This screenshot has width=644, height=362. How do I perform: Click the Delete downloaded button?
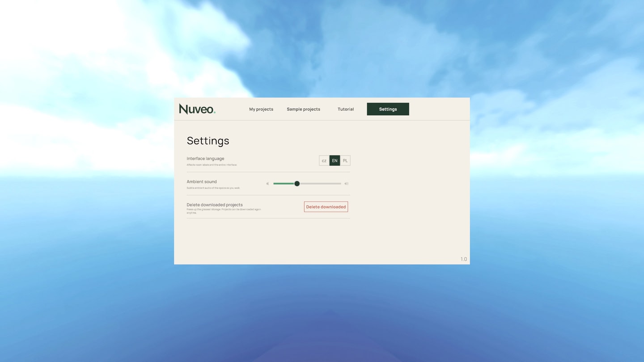point(326,207)
